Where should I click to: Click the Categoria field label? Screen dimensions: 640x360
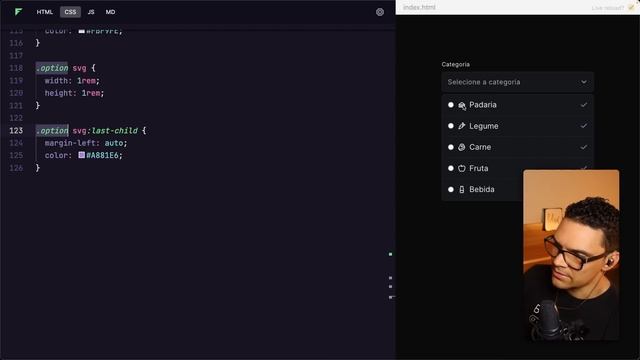click(x=456, y=64)
